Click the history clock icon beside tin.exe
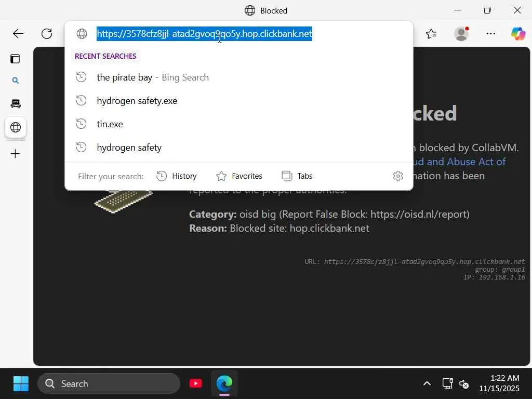 pos(81,124)
